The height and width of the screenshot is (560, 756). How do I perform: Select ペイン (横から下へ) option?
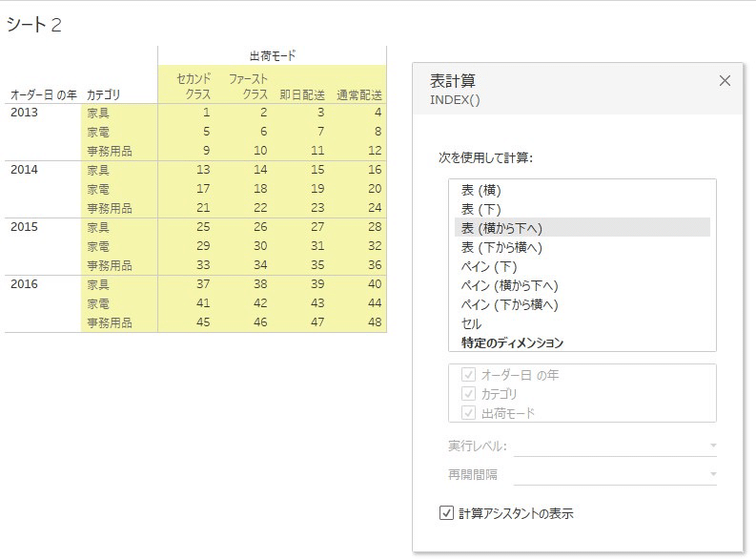click(x=582, y=285)
